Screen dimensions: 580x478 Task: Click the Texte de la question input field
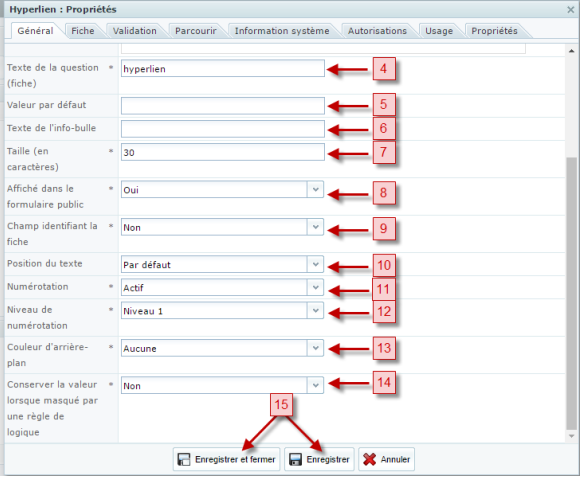pos(223,69)
